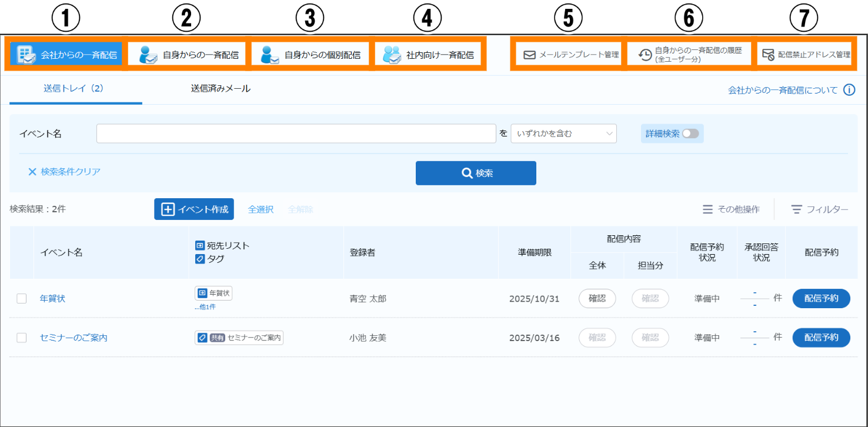Click info icon beside 会社からの一斉配信について

[x=849, y=90]
